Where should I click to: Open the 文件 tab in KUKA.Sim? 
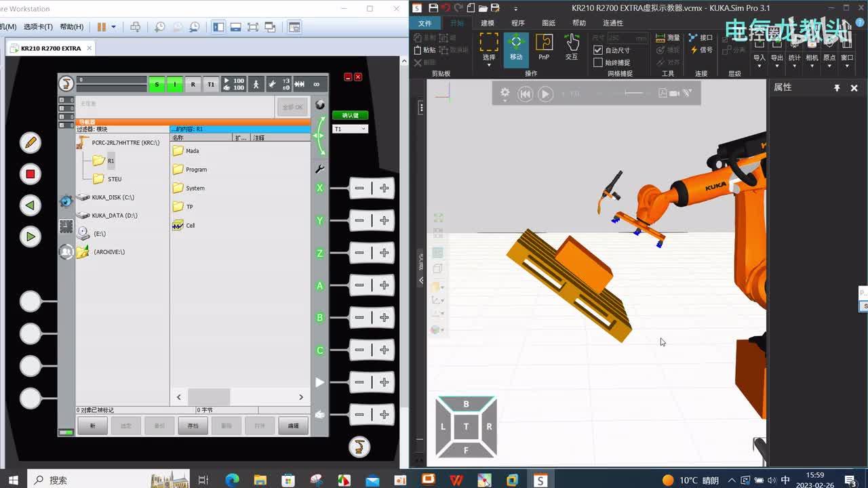click(425, 23)
